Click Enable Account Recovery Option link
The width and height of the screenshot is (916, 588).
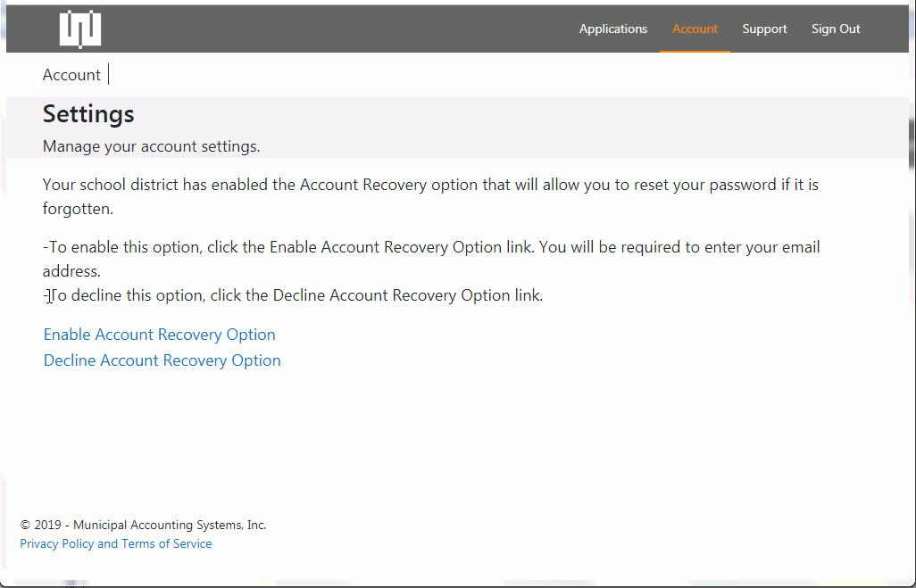[160, 335]
